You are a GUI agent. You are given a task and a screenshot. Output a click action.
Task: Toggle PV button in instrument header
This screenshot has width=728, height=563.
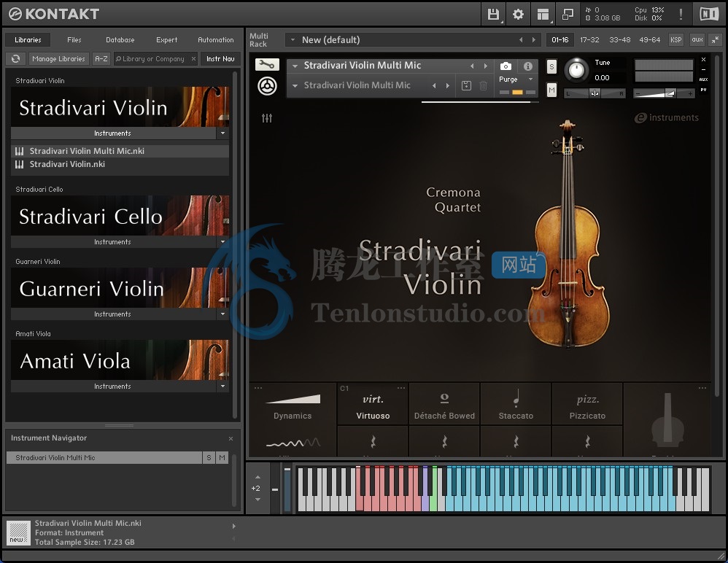[x=703, y=90]
